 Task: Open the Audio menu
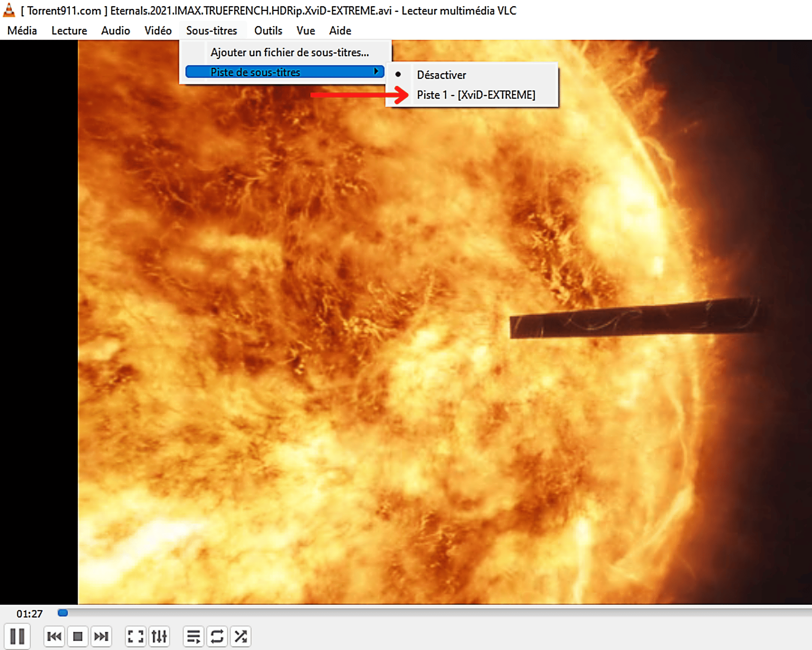click(x=115, y=30)
